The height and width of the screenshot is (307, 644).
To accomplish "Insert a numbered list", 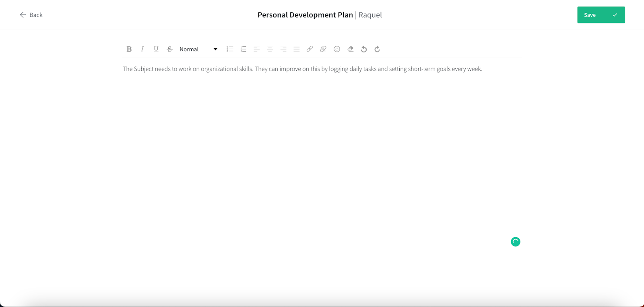I will [243, 49].
